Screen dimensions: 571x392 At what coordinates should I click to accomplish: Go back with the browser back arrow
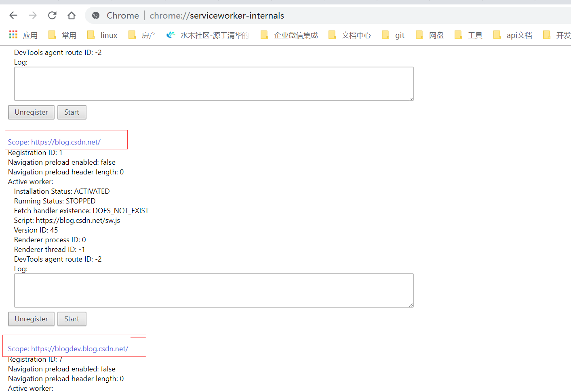tap(13, 15)
